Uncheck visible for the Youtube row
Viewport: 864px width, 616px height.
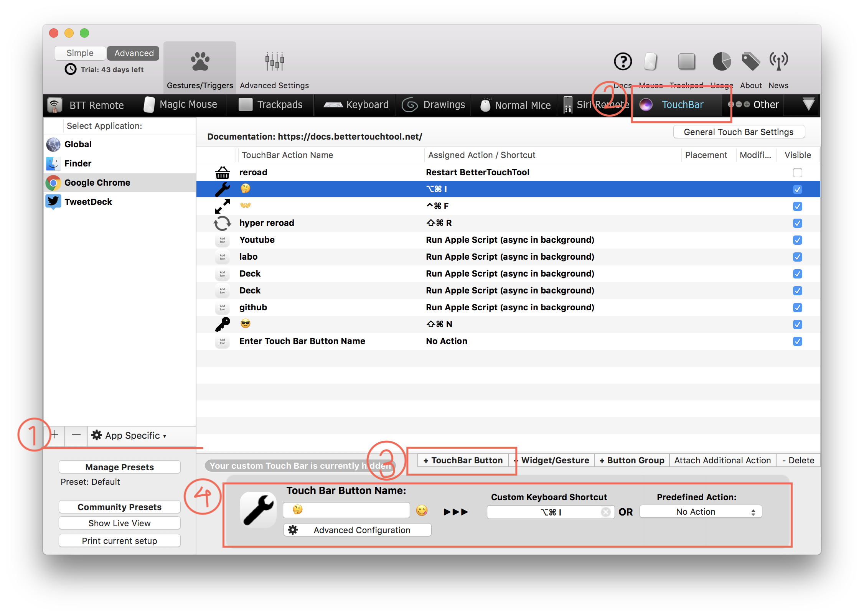click(x=797, y=240)
